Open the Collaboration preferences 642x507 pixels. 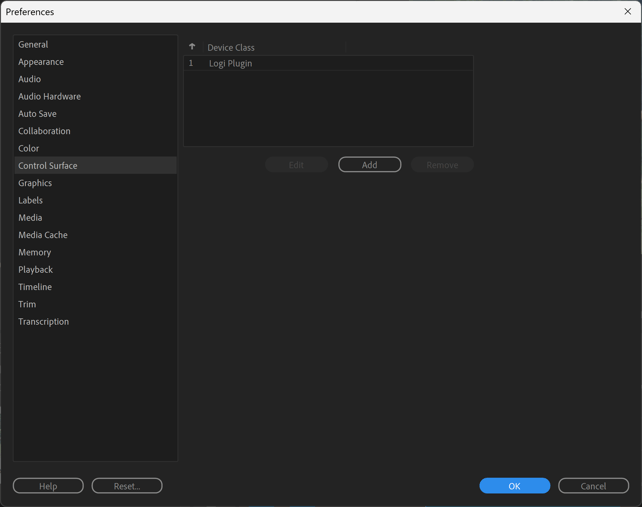44,131
